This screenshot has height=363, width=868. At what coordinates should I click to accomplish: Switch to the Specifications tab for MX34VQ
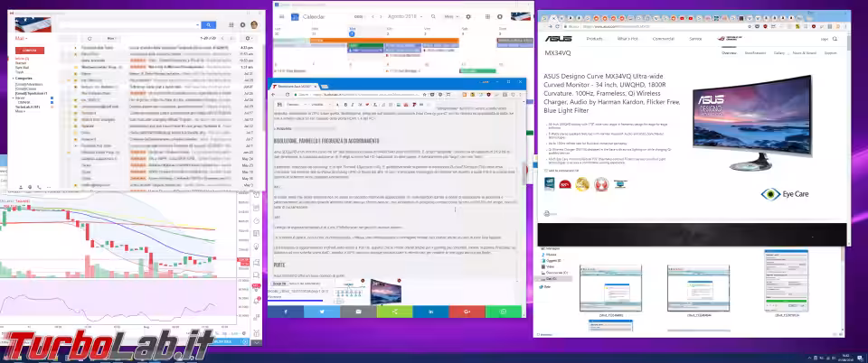[x=755, y=53]
